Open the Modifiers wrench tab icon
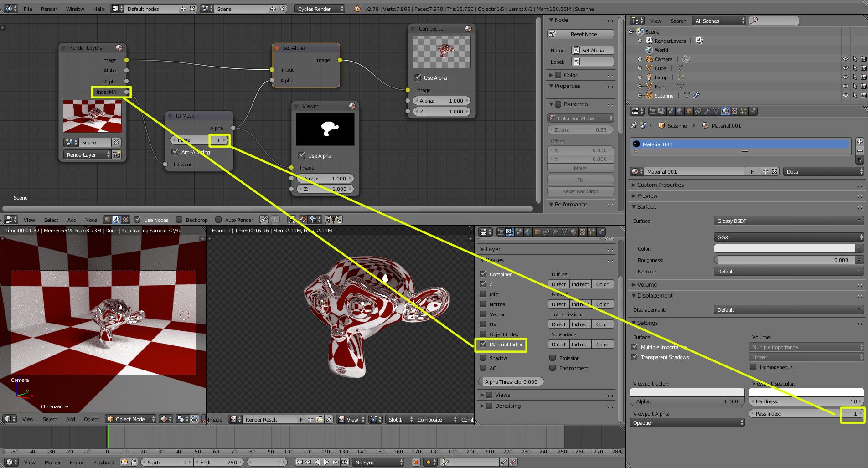The height and width of the screenshot is (468, 868). [x=707, y=111]
